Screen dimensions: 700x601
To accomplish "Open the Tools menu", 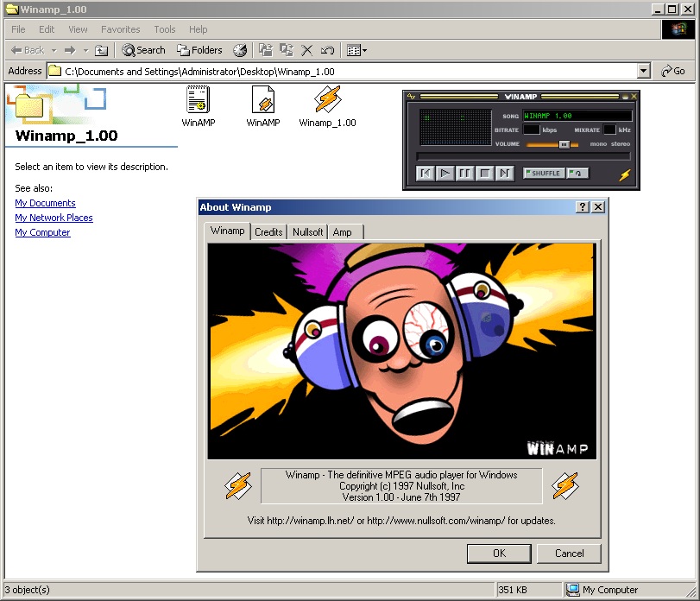I will pos(165,29).
